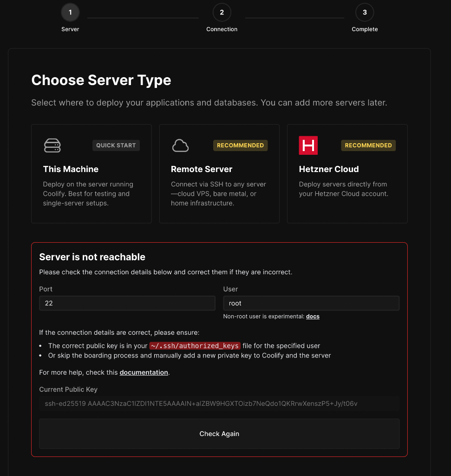Choose the This Machine deployment card
This screenshot has height=476, width=451.
pyautogui.click(x=91, y=173)
